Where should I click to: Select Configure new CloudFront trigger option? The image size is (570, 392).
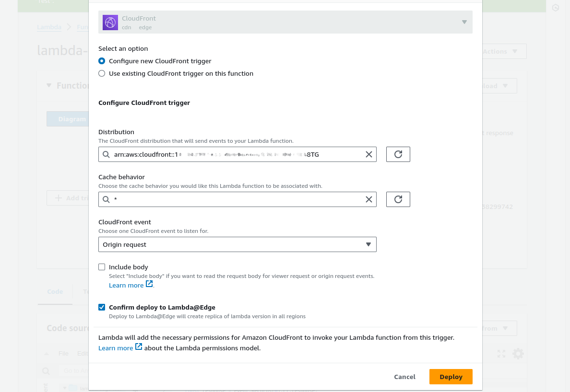pyautogui.click(x=102, y=61)
